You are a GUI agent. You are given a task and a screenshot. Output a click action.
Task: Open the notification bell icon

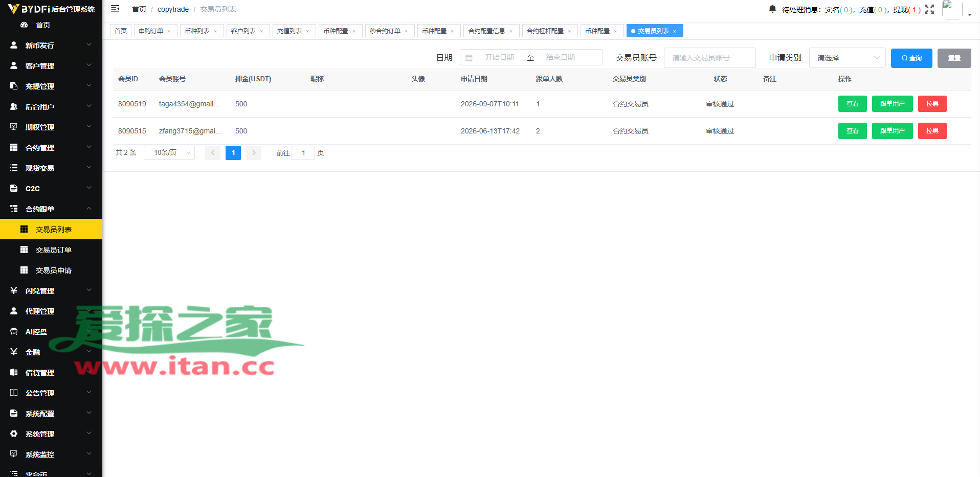click(772, 9)
